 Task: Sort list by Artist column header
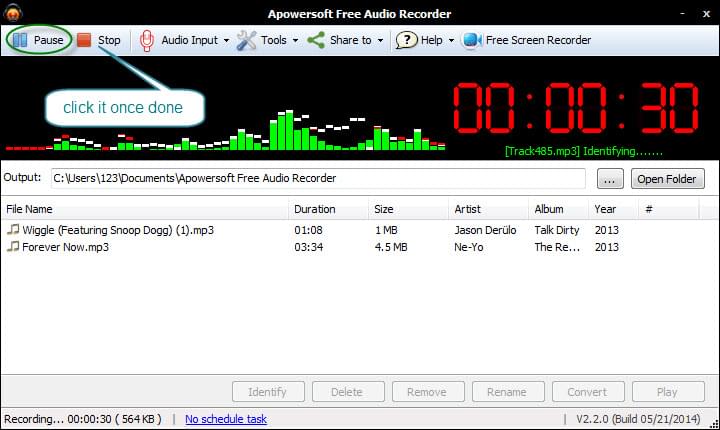[x=467, y=209]
